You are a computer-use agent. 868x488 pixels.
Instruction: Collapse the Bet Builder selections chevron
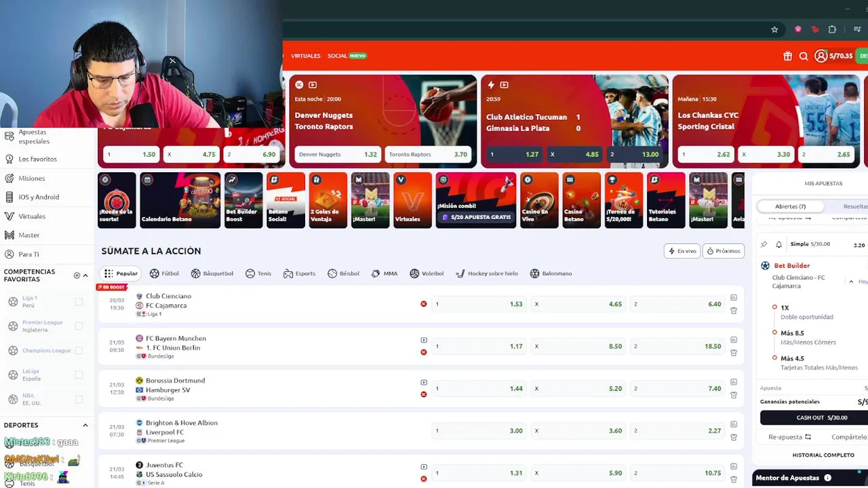851,281
